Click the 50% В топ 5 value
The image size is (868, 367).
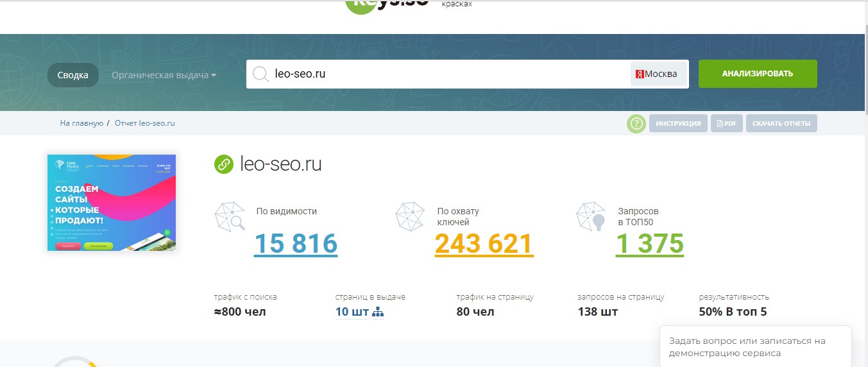click(733, 312)
